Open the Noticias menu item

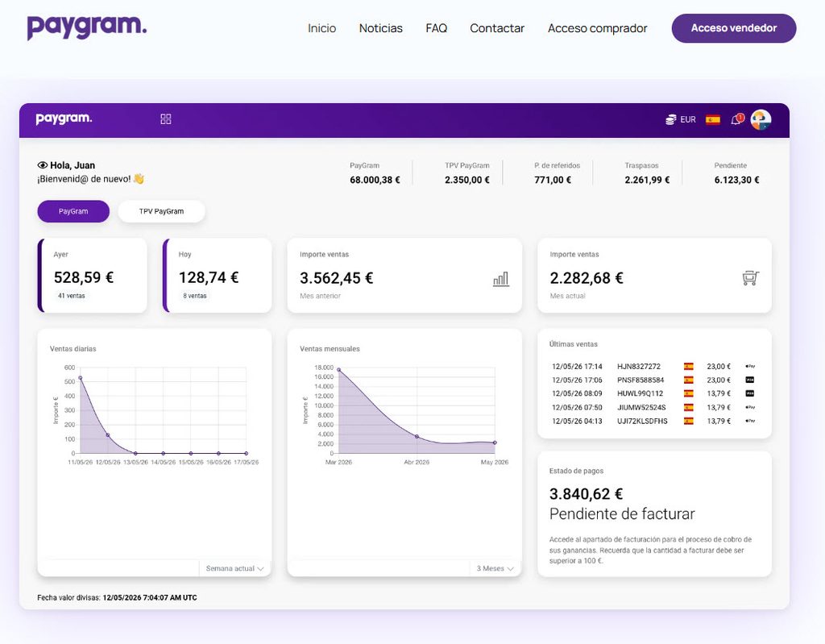[381, 28]
